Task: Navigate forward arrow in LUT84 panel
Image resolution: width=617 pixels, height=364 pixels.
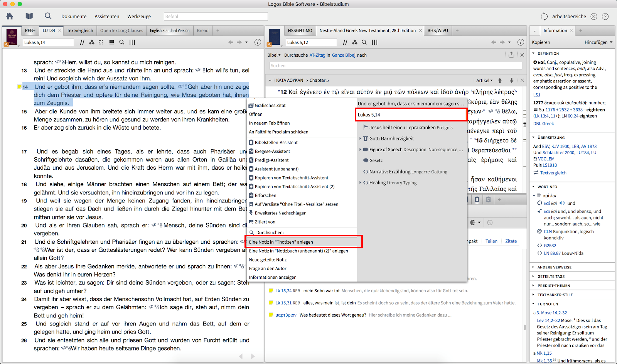Action: (239, 42)
